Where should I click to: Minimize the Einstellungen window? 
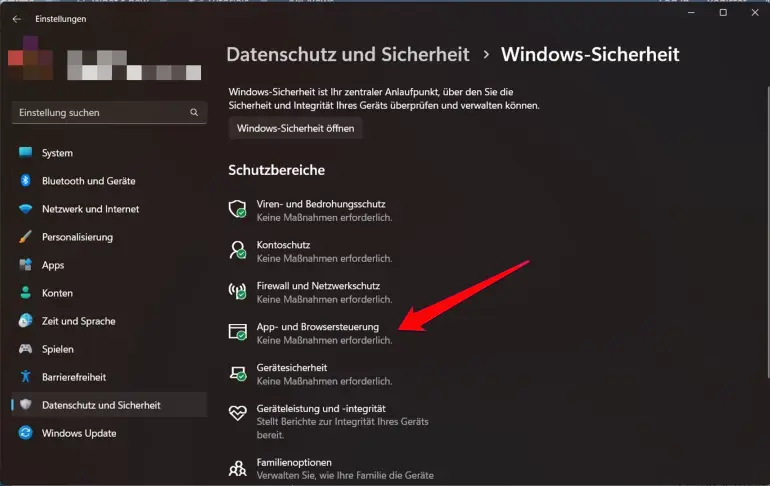click(691, 13)
